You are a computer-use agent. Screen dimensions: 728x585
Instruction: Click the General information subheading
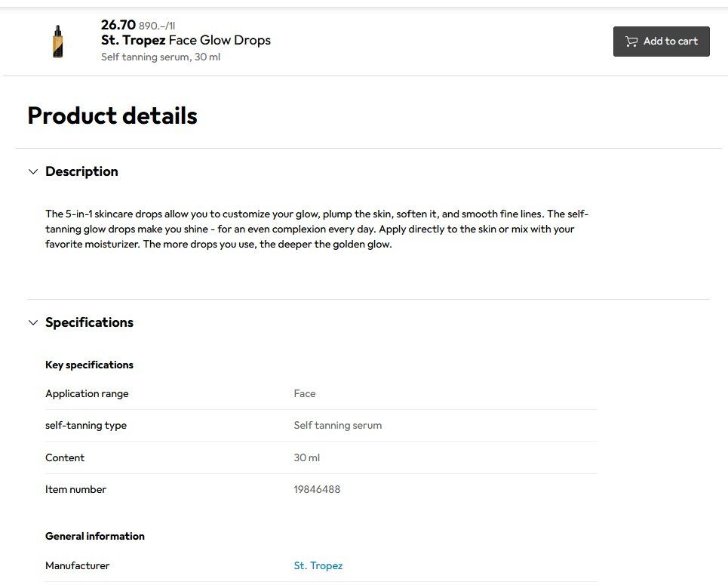click(x=95, y=536)
